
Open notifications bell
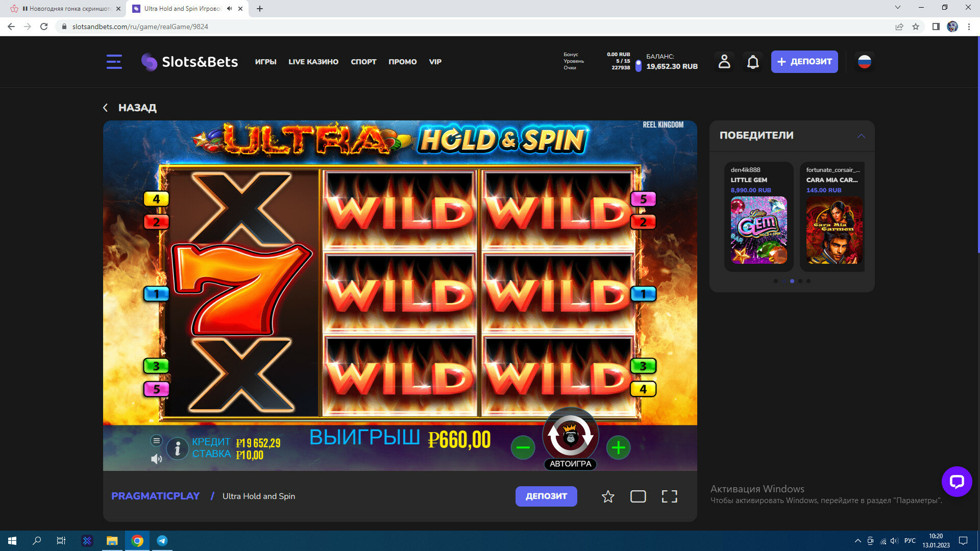[752, 62]
